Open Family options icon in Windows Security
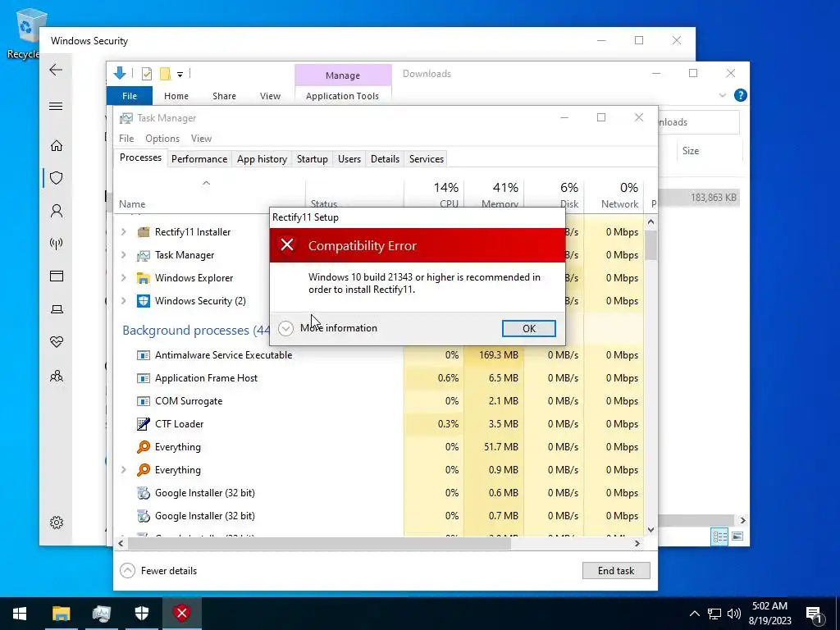The image size is (840, 630). [57, 376]
